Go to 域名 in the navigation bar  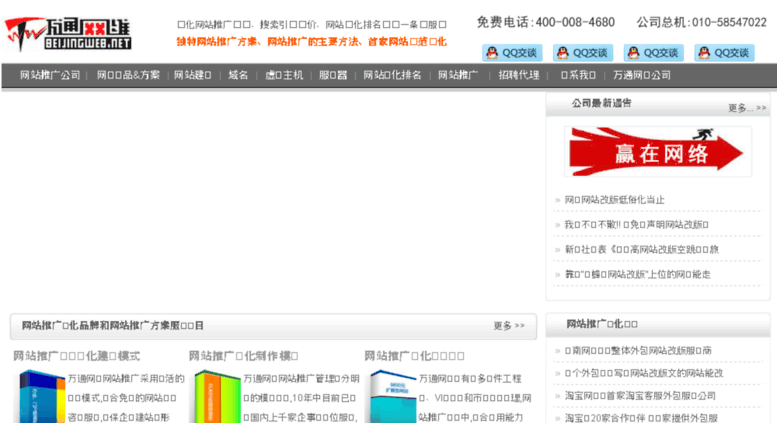pyautogui.click(x=238, y=75)
